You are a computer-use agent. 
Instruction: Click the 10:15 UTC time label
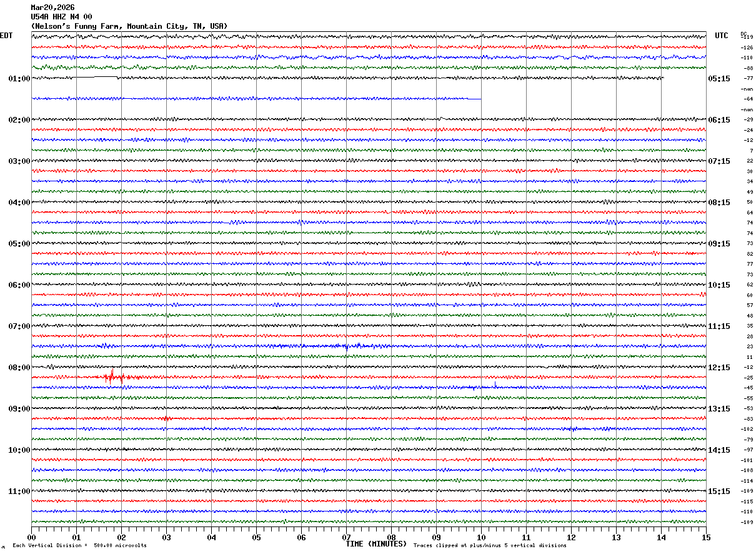(719, 285)
